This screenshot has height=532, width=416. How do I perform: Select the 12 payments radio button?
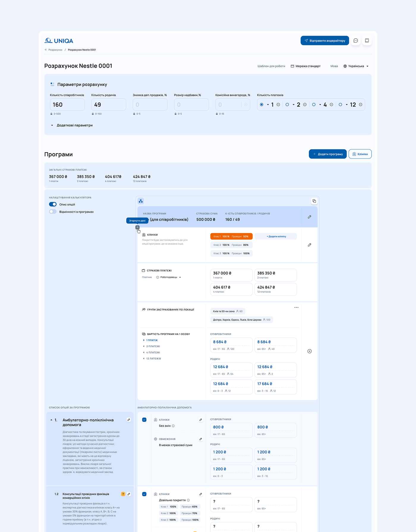click(x=340, y=105)
